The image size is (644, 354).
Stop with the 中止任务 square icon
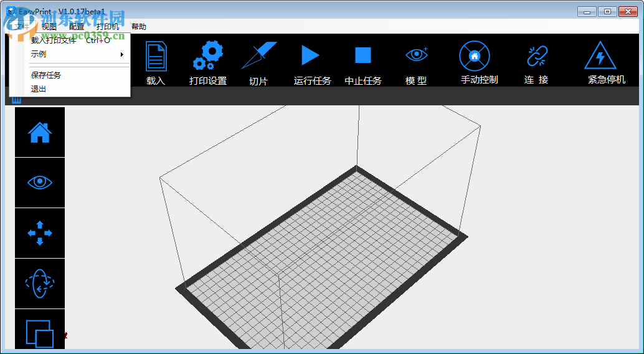pos(363,55)
